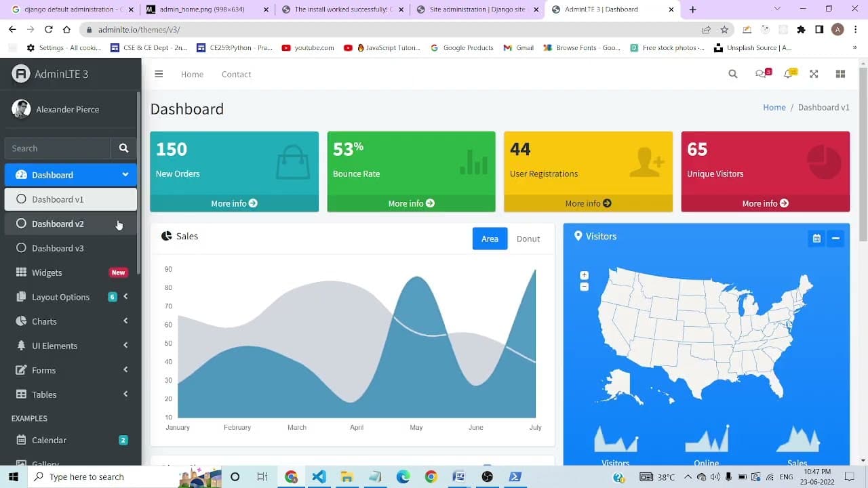
Task: Show hidden system tray icons
Action: tap(687, 476)
